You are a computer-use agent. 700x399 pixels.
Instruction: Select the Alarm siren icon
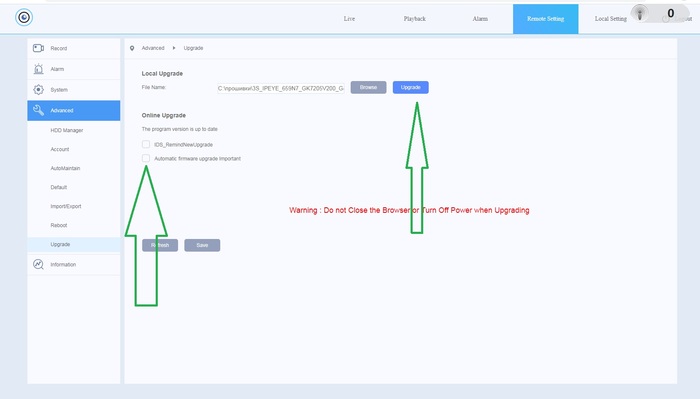pyautogui.click(x=38, y=69)
